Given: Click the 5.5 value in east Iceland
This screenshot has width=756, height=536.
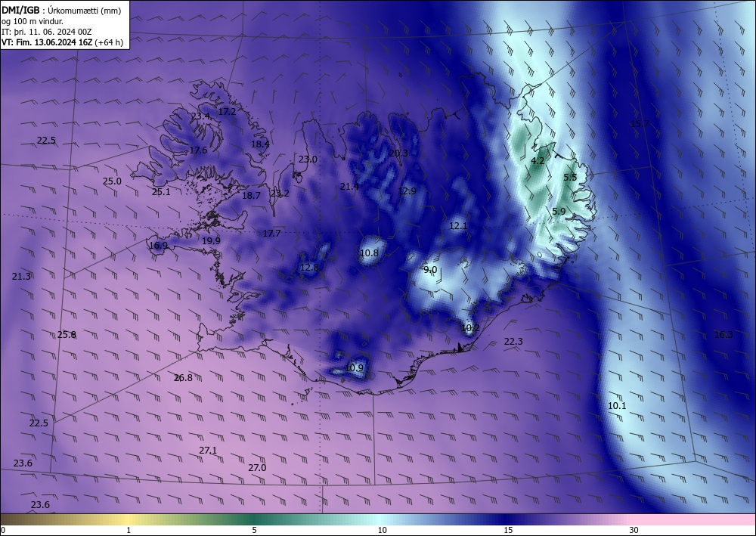Looking at the screenshot, I should tap(570, 177).
